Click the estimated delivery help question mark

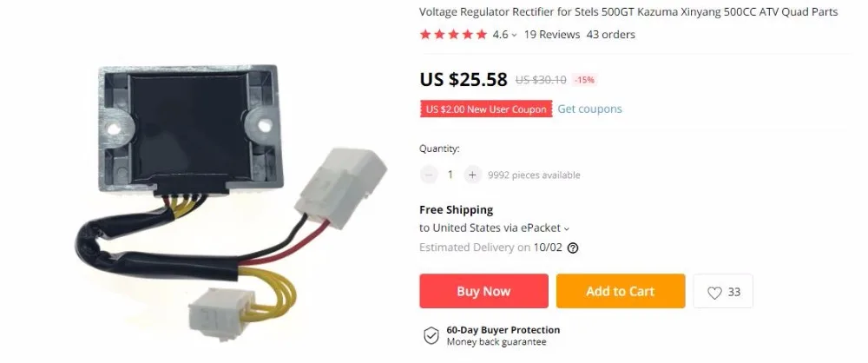pyautogui.click(x=573, y=247)
